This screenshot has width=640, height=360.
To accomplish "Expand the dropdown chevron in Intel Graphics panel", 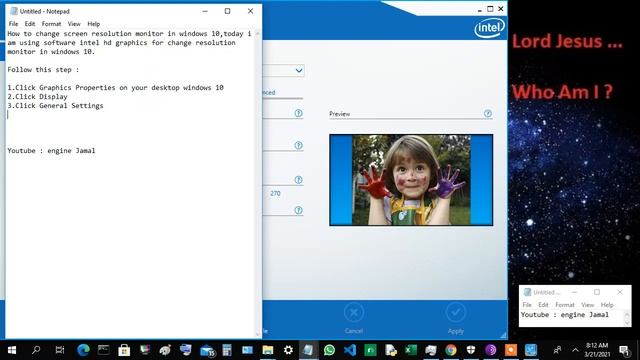I will pyautogui.click(x=299, y=70).
